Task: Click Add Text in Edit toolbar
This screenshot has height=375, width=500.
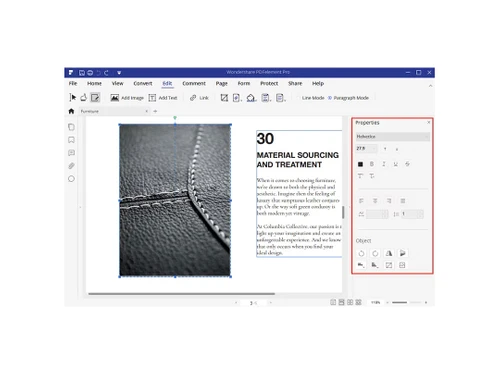Action: (x=163, y=98)
